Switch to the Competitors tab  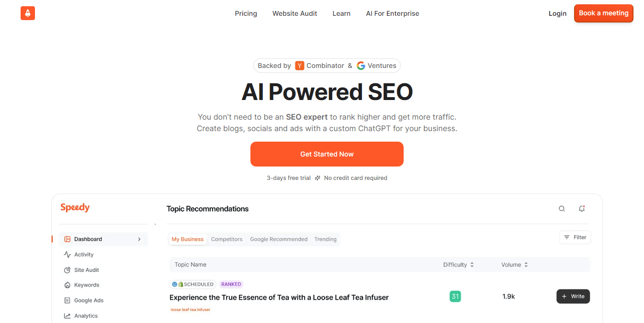click(226, 239)
